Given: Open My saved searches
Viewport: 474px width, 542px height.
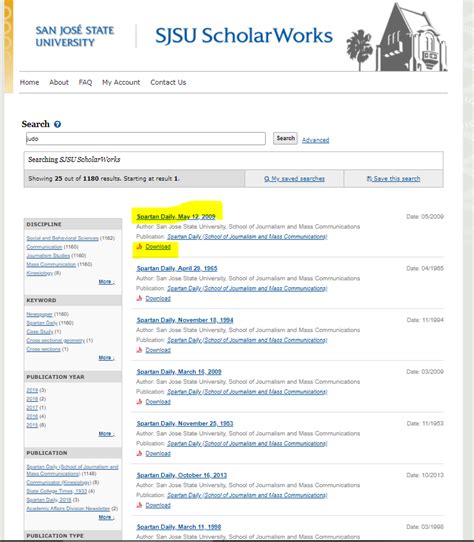Looking at the screenshot, I should [294, 179].
